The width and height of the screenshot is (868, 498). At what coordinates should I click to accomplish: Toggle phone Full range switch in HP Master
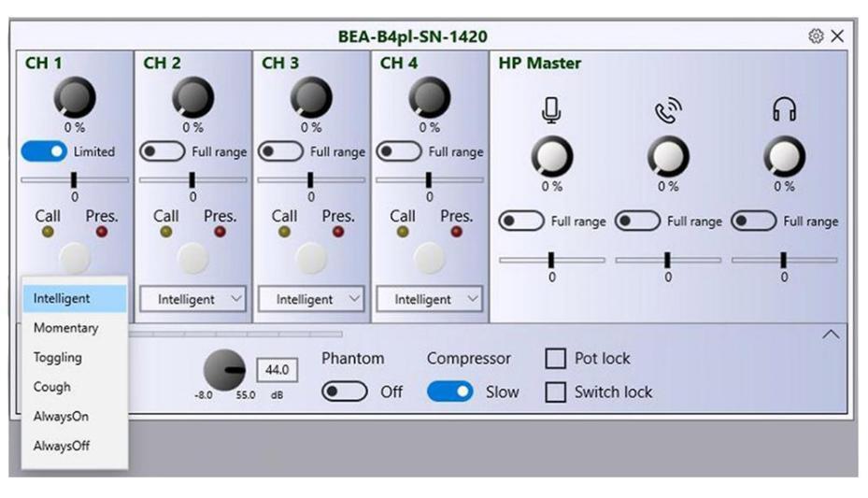(x=637, y=221)
